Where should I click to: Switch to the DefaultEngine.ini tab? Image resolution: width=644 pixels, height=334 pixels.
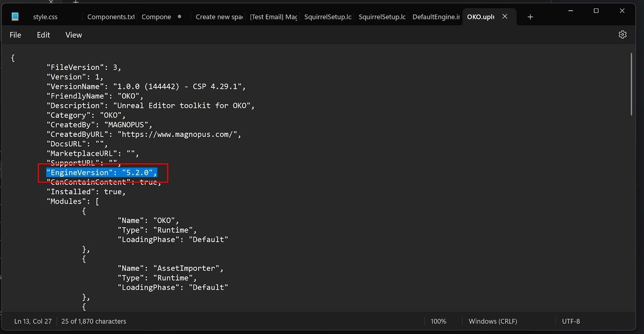pyautogui.click(x=436, y=17)
